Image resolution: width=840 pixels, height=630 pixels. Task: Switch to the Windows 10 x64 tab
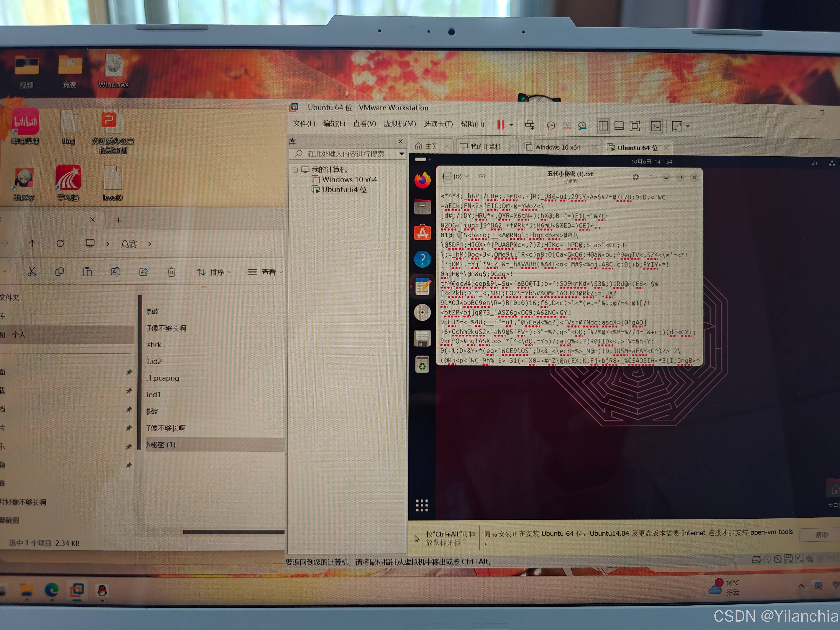(x=557, y=147)
